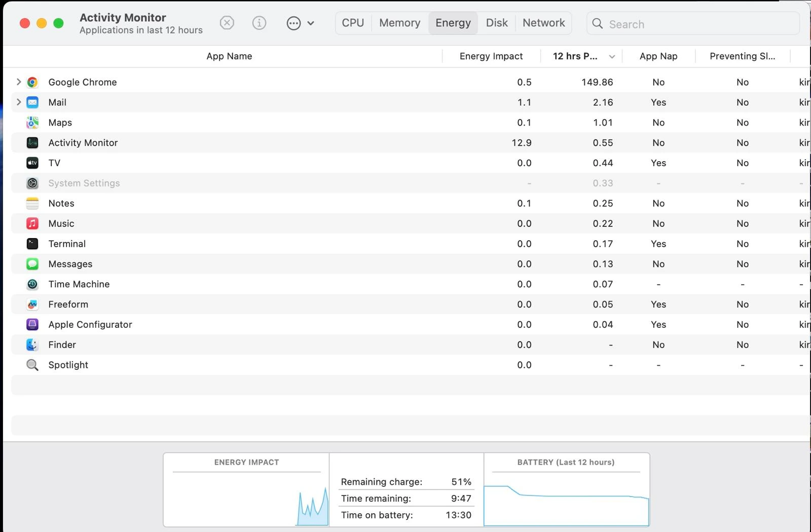Screen dimensions: 811x532
Task: Click the search magnifier icon in the toolbar
Action: [598, 24]
